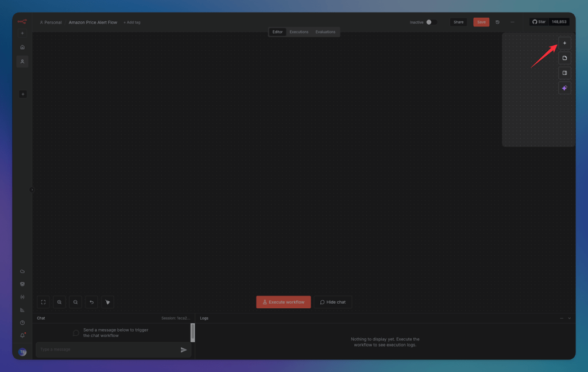Screen dimensions: 588x372
Task: Add a sticky note from the right toolbar
Action: click(564, 57)
